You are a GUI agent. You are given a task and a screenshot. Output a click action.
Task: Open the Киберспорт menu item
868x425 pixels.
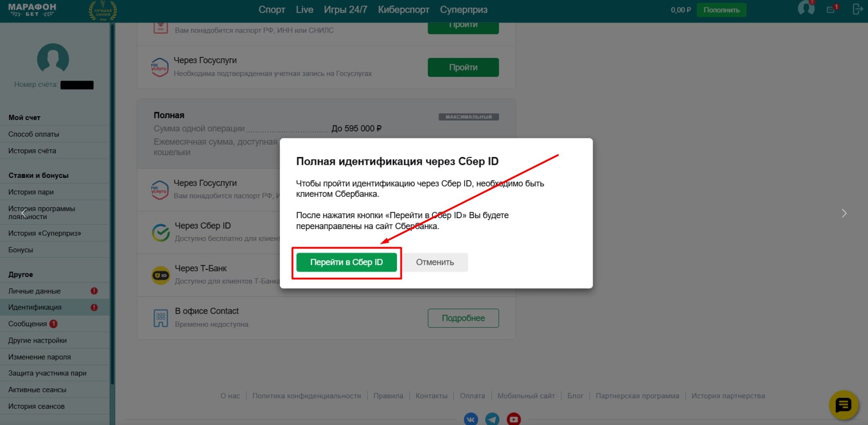coord(404,10)
